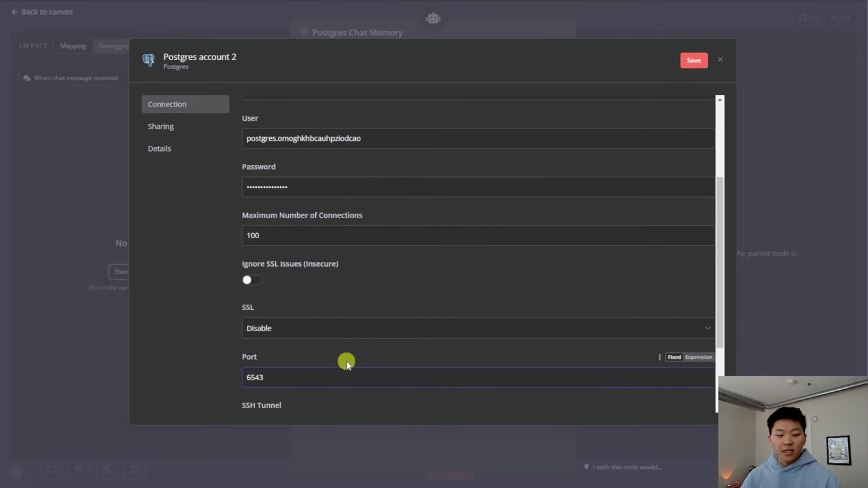
Task: Click the Port input field
Action: (478, 378)
